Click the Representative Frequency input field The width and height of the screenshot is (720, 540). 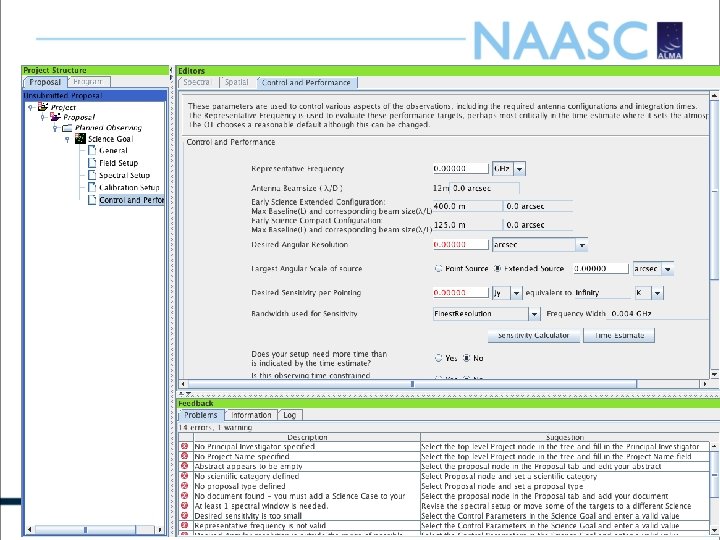[x=461, y=169]
